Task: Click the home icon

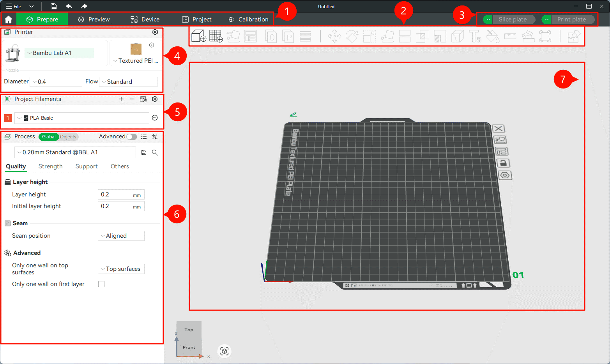Action: click(8, 19)
